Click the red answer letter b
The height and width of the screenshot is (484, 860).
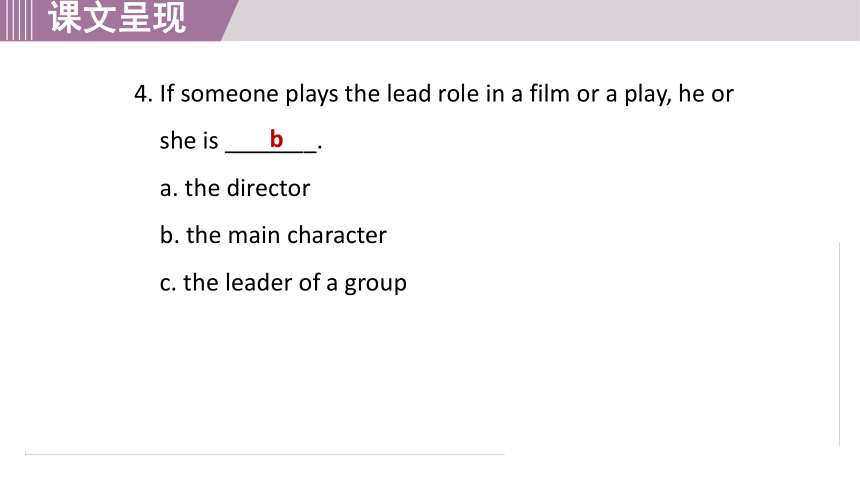click(276, 139)
